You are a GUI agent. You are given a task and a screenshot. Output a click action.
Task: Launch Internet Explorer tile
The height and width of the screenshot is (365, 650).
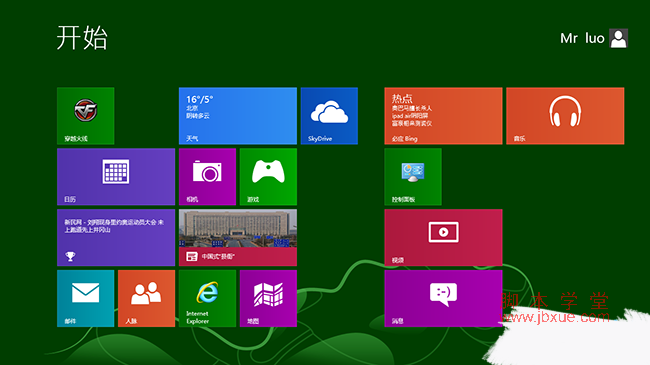207,299
